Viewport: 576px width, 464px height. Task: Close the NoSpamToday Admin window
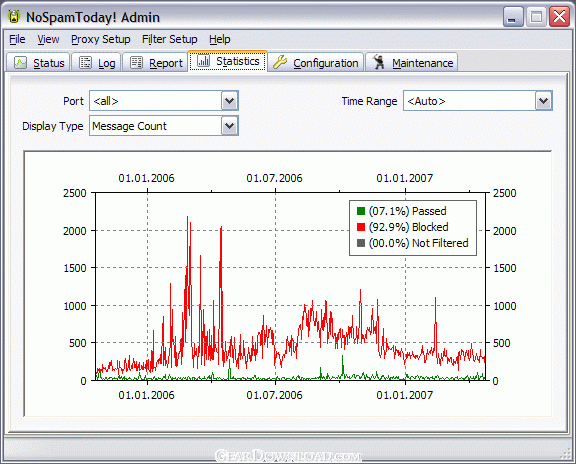[559, 17]
